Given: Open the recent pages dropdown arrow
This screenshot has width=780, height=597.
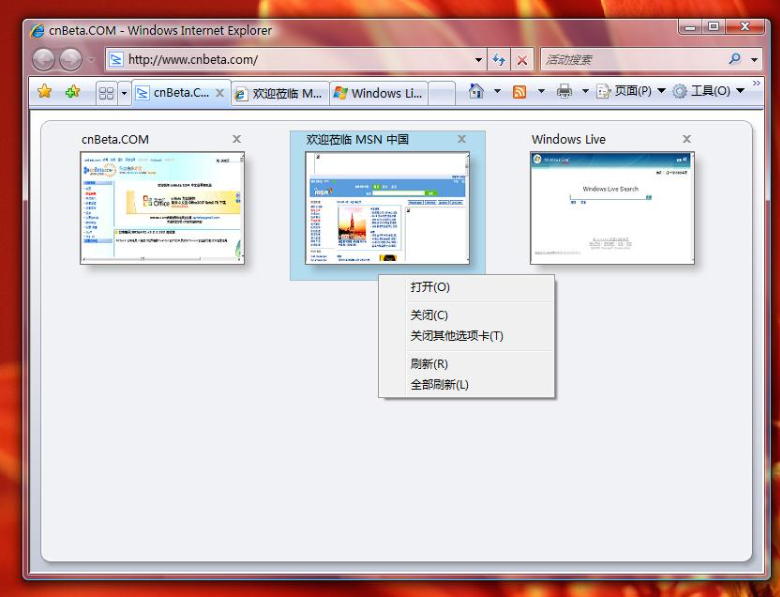Looking at the screenshot, I should point(91,60).
